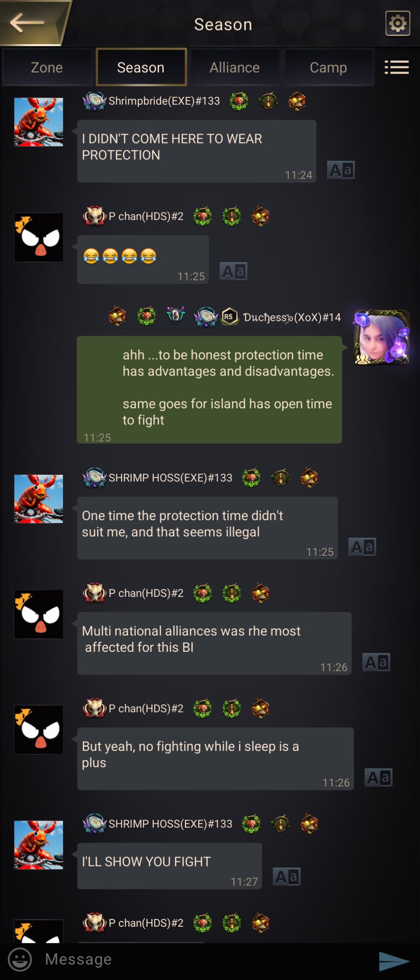Screen dimensions: 420x980
Task: View Duchess's profile picture
Action: click(x=381, y=337)
